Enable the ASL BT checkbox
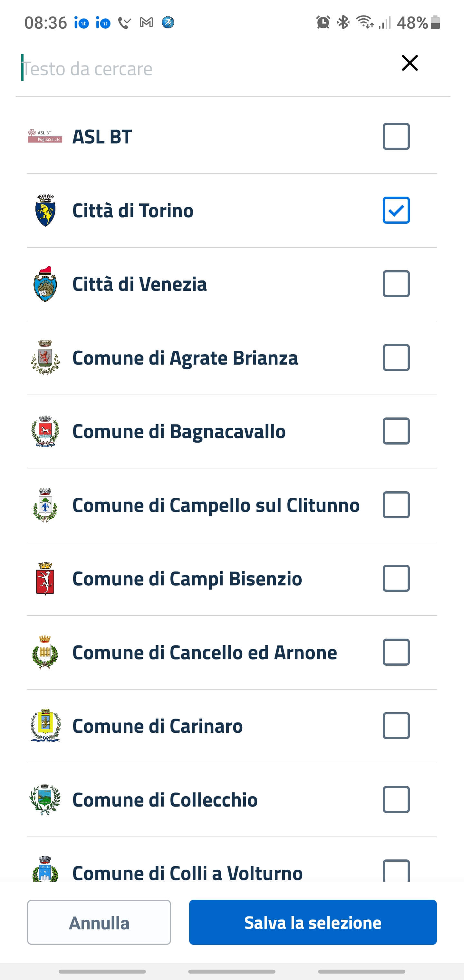The height and width of the screenshot is (980, 464). [x=396, y=136]
